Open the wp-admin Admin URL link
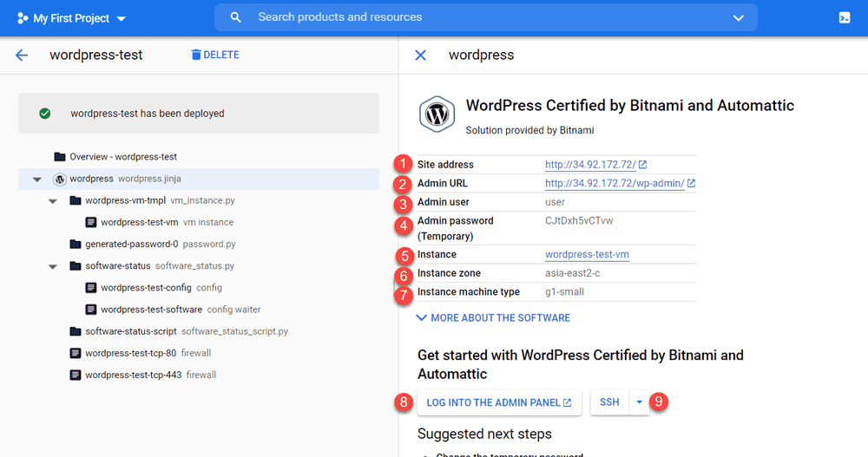 coord(615,183)
